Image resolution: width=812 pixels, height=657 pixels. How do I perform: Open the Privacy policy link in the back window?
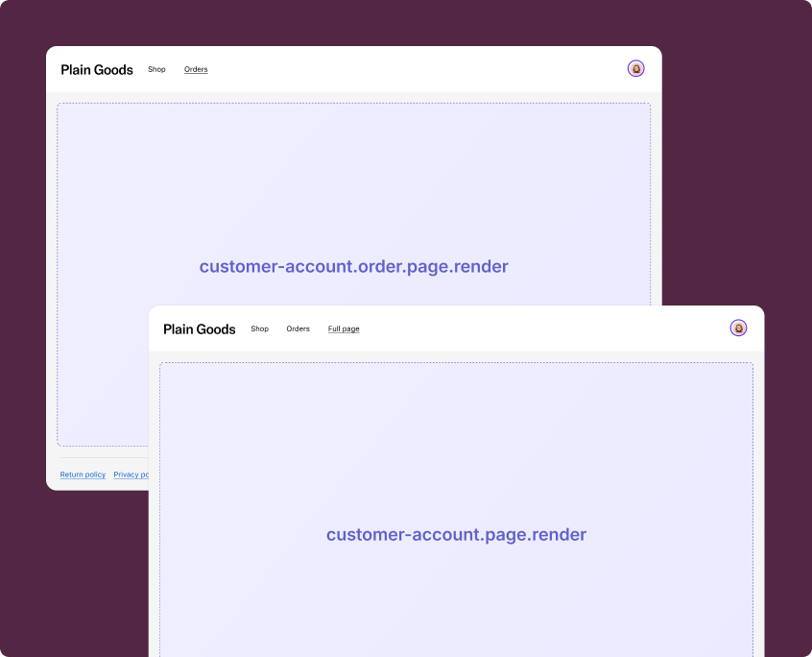(x=131, y=474)
